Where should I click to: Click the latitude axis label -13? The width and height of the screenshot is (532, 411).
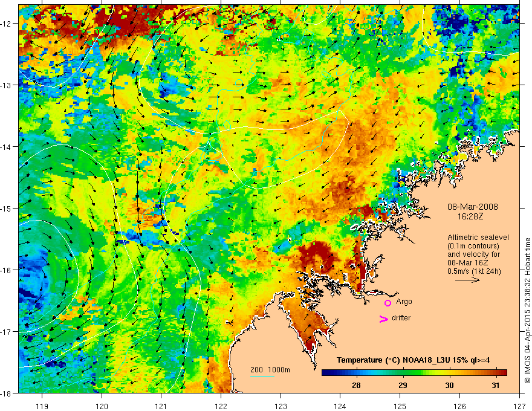coord(7,85)
